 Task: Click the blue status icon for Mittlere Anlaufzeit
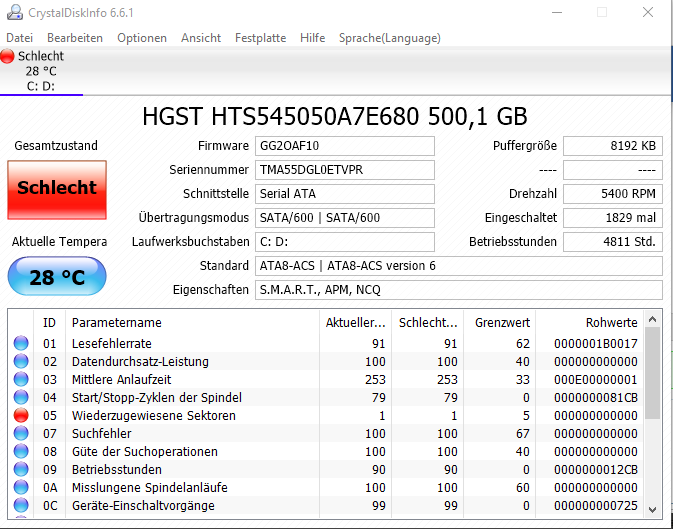click(x=21, y=379)
